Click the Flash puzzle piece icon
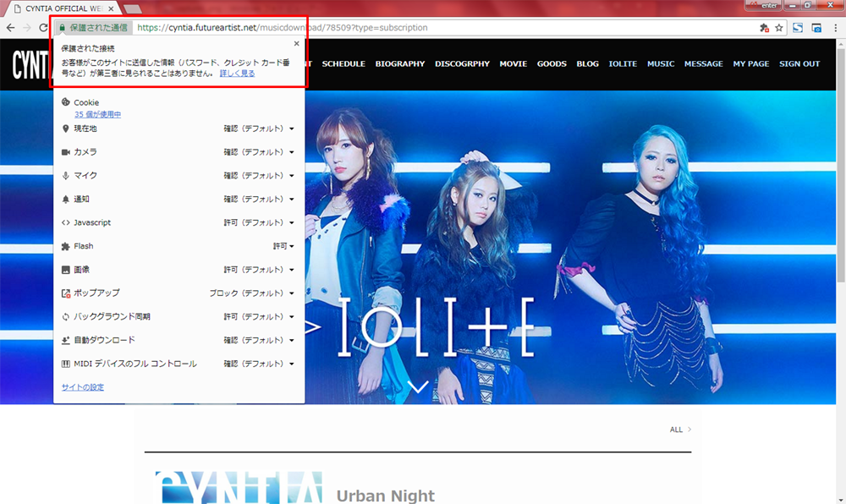The image size is (846, 504). click(x=66, y=246)
